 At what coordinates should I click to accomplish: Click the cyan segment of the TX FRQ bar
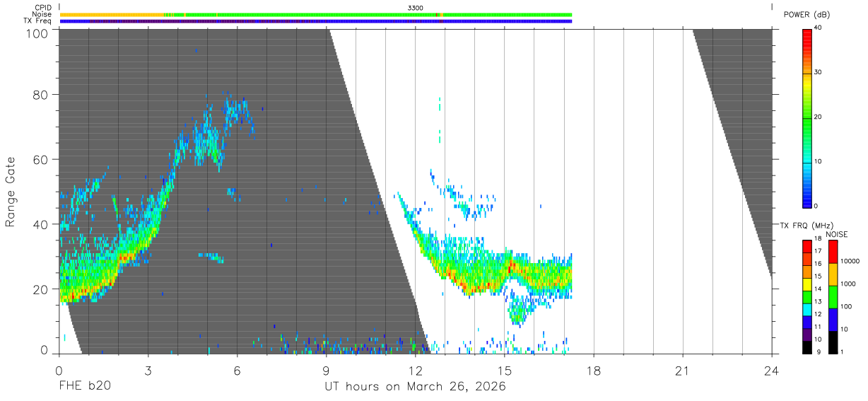807,310
